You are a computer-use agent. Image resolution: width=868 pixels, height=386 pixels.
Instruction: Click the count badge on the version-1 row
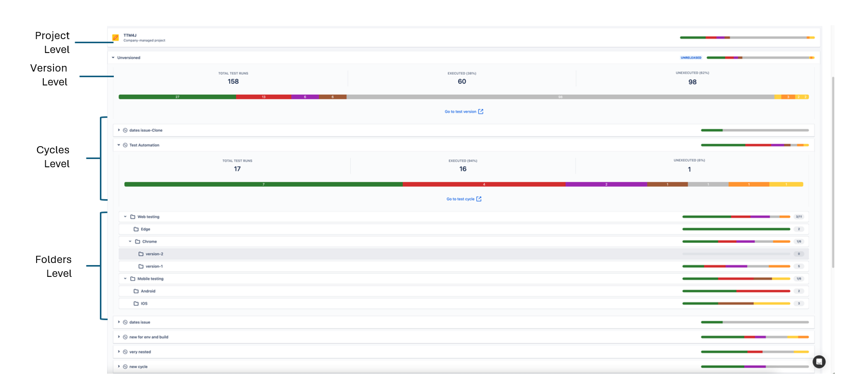(799, 266)
